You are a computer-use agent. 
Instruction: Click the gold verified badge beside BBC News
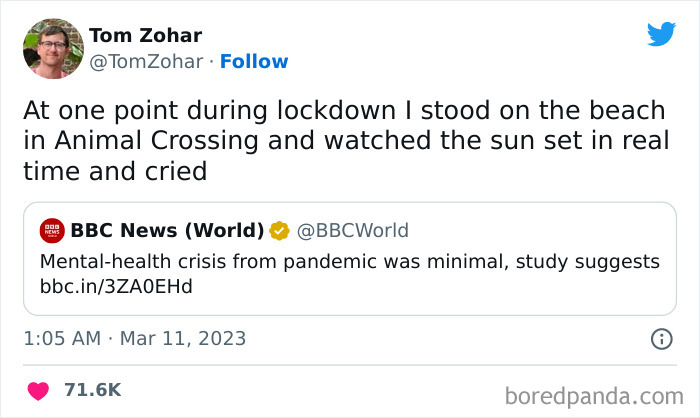(x=280, y=231)
